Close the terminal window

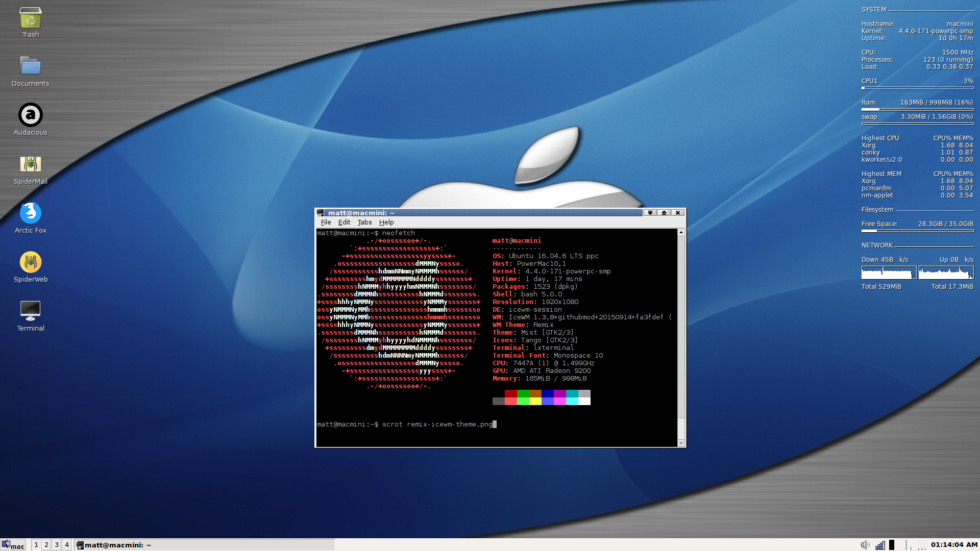tap(678, 213)
